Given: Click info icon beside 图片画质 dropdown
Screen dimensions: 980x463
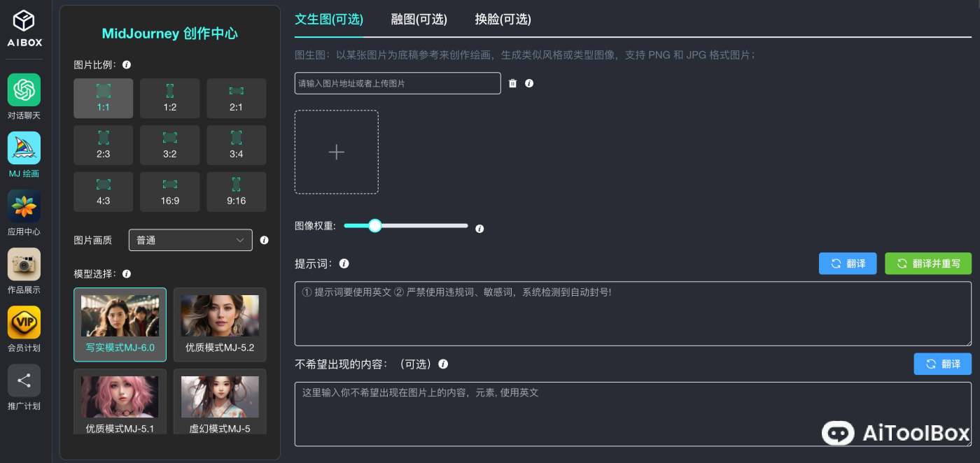Looking at the screenshot, I should 264,240.
